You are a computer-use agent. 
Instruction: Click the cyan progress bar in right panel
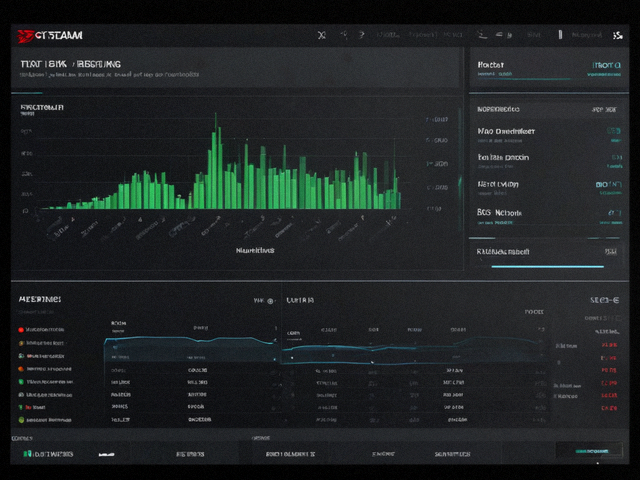(547, 267)
